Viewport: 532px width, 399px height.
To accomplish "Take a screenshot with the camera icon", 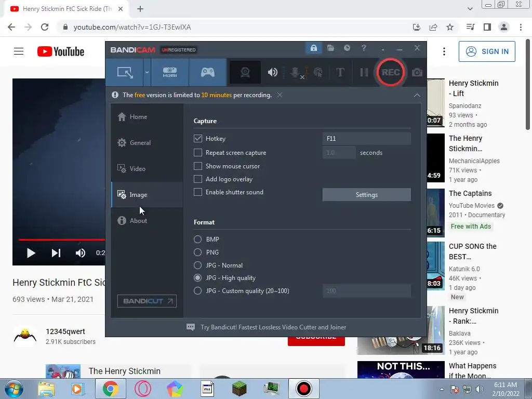I will (417, 72).
